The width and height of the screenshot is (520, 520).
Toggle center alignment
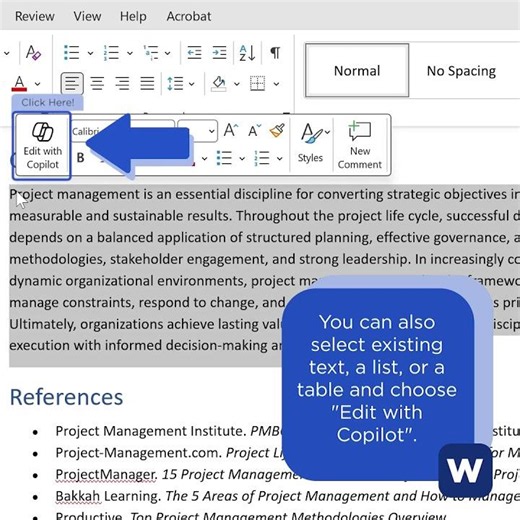tap(97, 83)
